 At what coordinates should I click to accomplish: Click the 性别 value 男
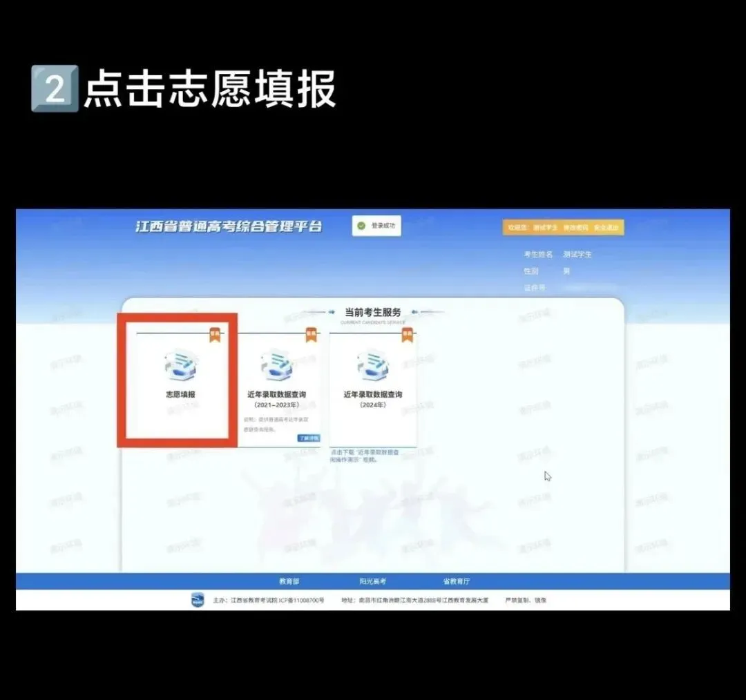coord(566,271)
